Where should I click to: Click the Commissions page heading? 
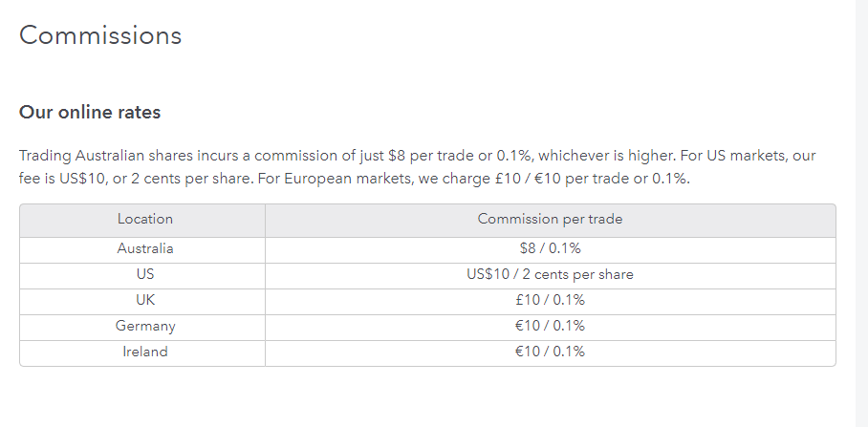pyautogui.click(x=100, y=35)
